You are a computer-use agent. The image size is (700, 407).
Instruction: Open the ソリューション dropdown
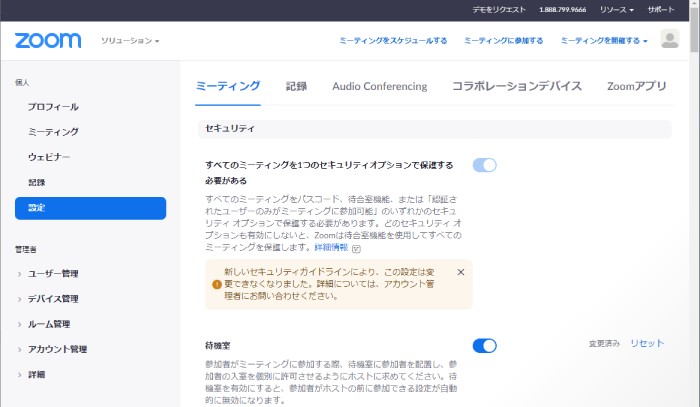click(130, 41)
